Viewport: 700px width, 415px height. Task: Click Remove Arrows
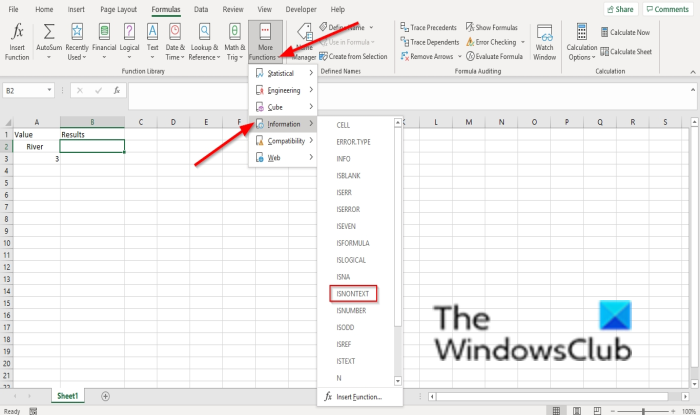(x=427, y=57)
